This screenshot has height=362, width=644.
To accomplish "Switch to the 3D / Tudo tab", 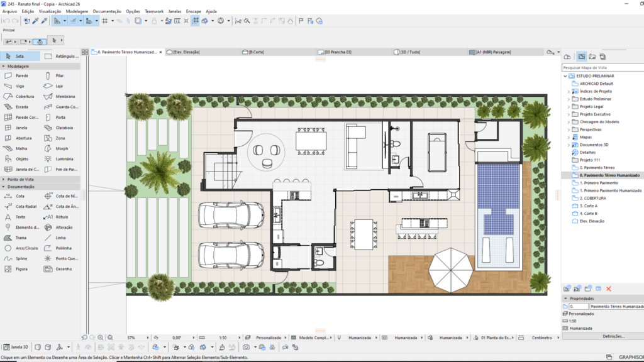I will click(x=409, y=52).
